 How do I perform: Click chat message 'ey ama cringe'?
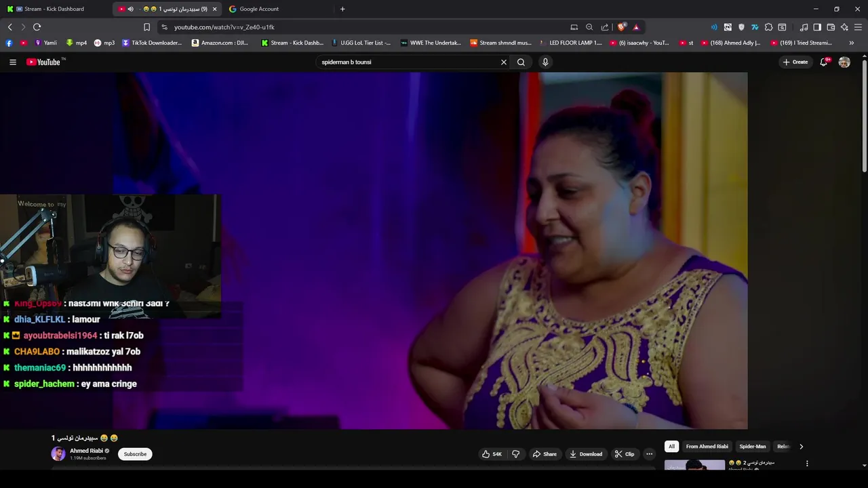[x=108, y=384]
